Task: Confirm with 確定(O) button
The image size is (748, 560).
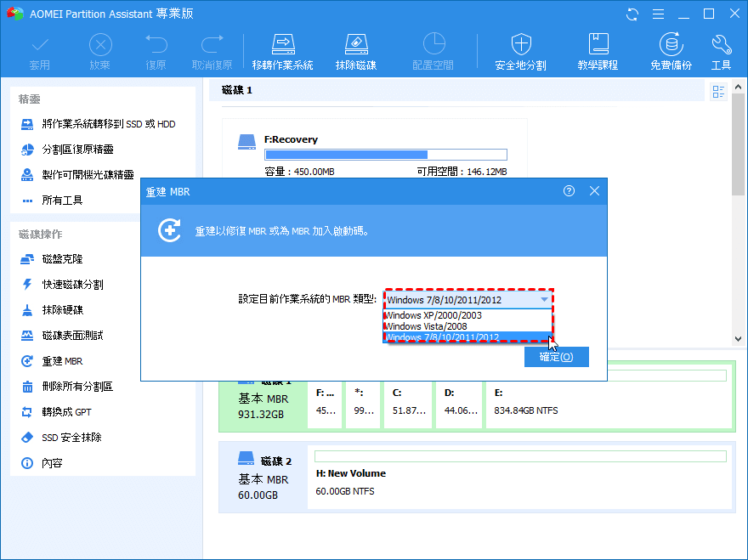Action: [x=556, y=357]
